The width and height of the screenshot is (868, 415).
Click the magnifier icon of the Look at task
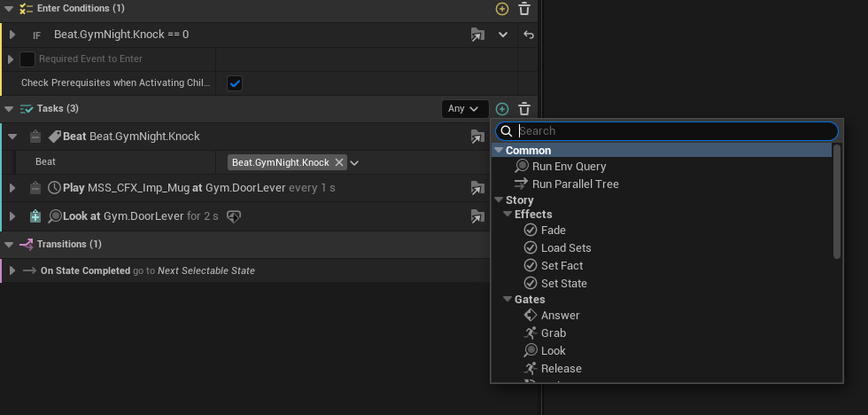coord(54,216)
